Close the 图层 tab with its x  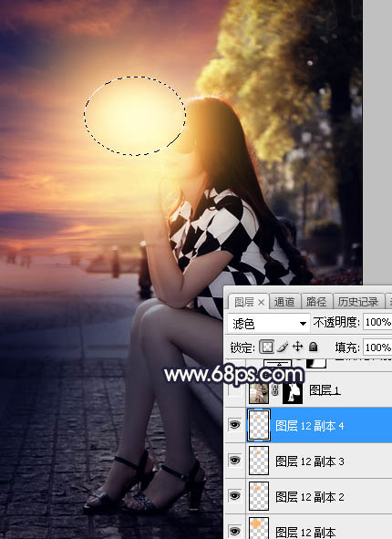[x=261, y=303]
